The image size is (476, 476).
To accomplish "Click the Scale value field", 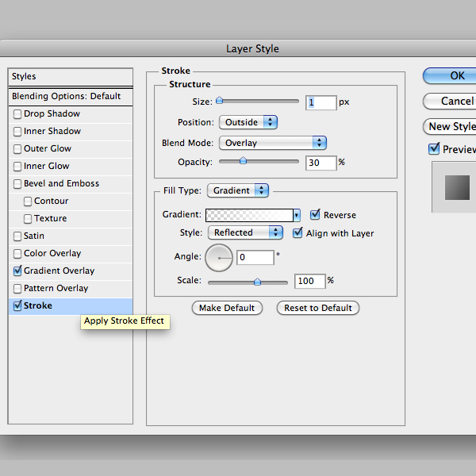I will click(310, 281).
